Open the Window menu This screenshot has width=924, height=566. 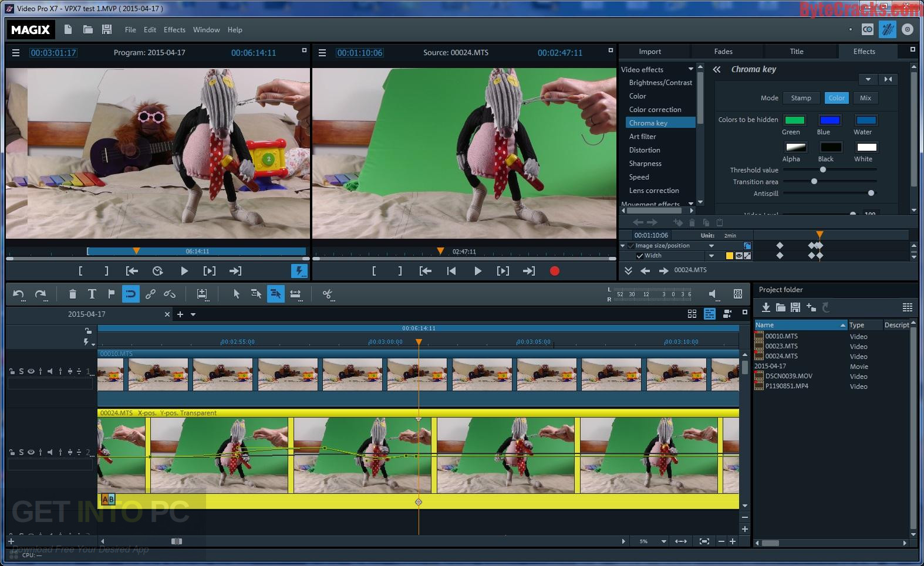click(207, 30)
